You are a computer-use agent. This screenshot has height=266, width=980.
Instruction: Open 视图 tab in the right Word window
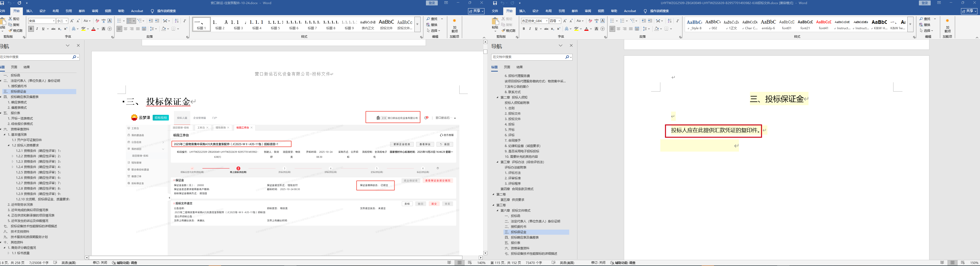point(601,11)
